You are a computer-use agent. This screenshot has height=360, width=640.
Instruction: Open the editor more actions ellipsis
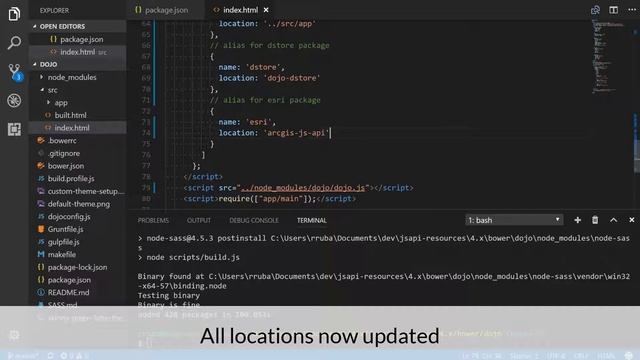(x=631, y=10)
